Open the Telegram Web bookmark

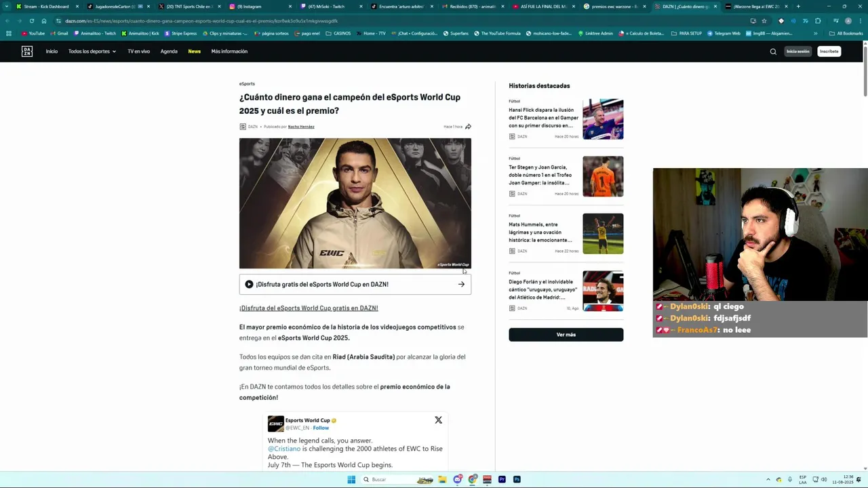(724, 33)
